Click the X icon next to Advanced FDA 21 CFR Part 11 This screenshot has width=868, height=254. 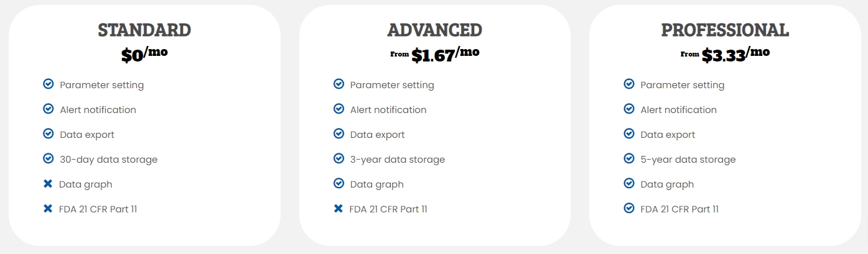(x=338, y=209)
